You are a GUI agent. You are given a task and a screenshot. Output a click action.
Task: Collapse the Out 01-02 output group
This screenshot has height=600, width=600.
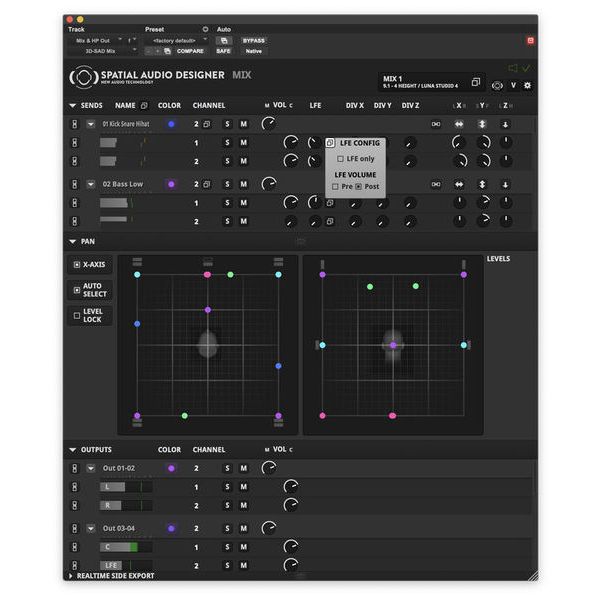91,468
